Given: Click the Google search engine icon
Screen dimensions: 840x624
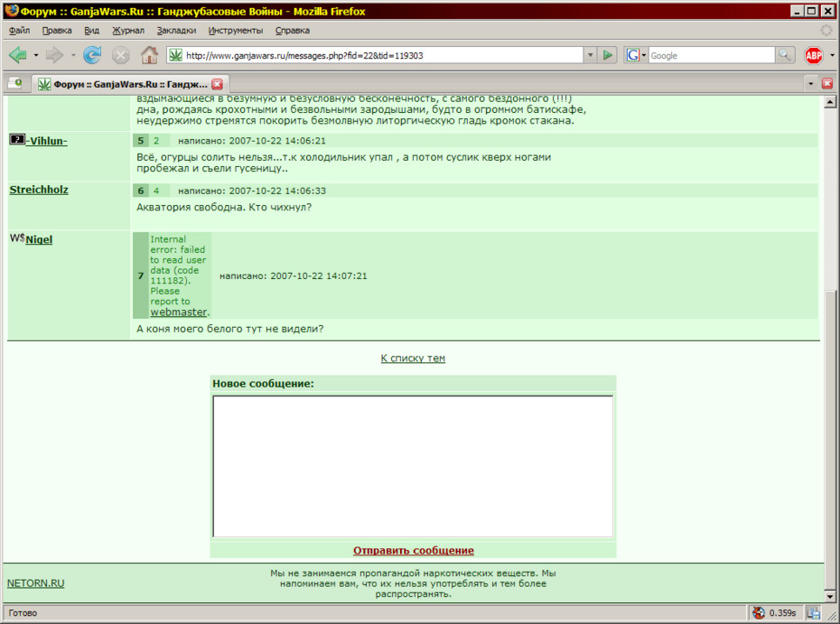Looking at the screenshot, I should click(x=632, y=55).
